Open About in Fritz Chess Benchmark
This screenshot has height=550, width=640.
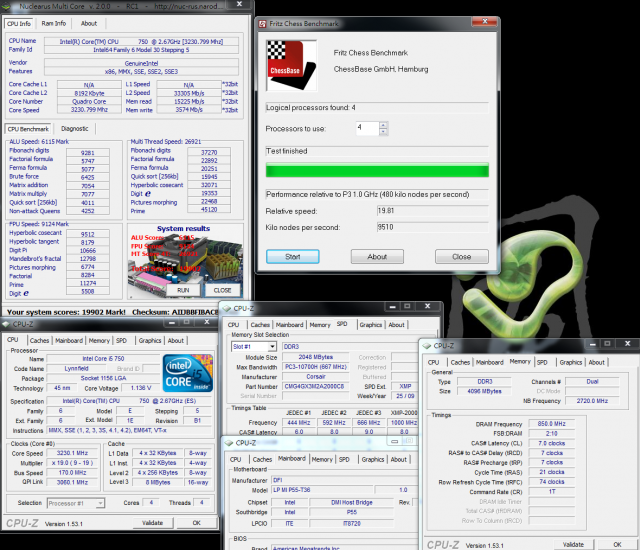[x=377, y=257]
